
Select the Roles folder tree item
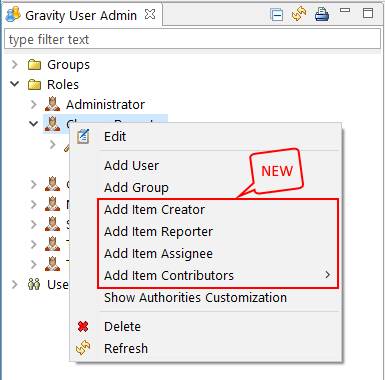coord(63,85)
